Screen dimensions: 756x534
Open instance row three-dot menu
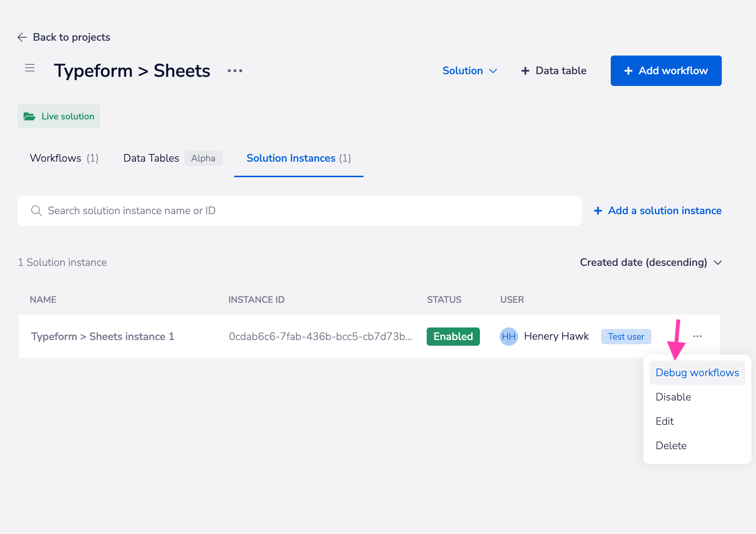[697, 336]
